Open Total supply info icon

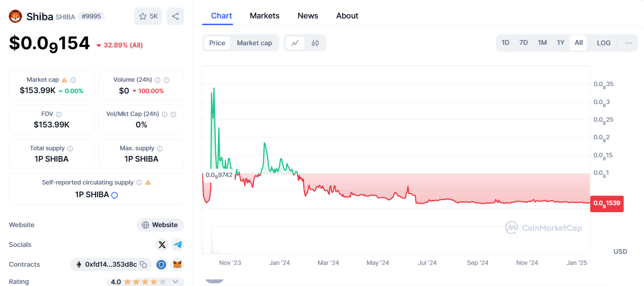[70, 148]
